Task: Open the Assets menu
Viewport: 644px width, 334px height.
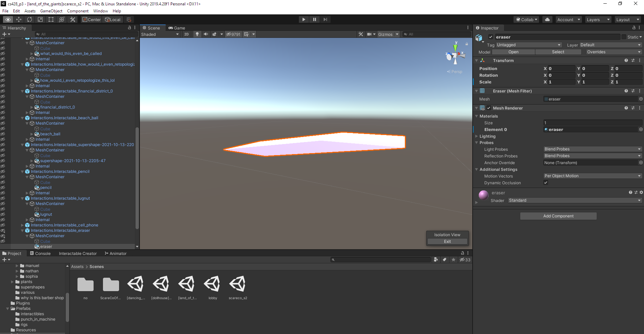Action: 30,11
